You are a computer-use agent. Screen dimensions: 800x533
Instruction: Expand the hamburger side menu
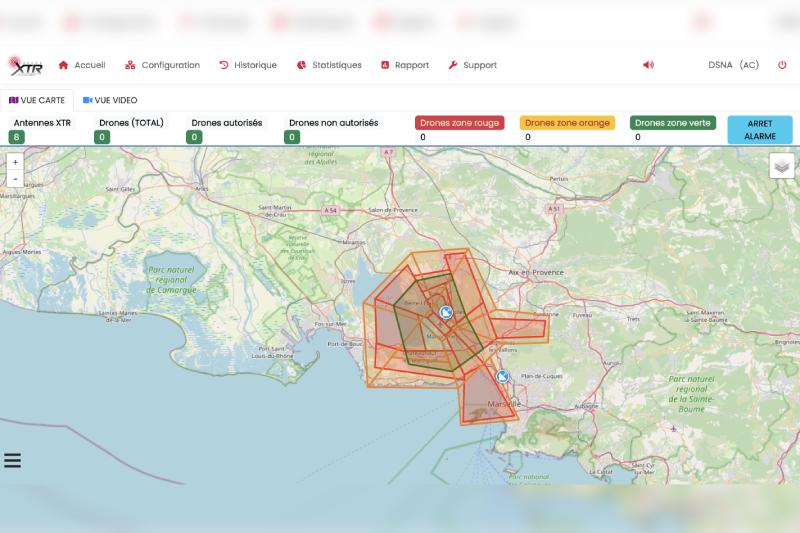point(13,460)
